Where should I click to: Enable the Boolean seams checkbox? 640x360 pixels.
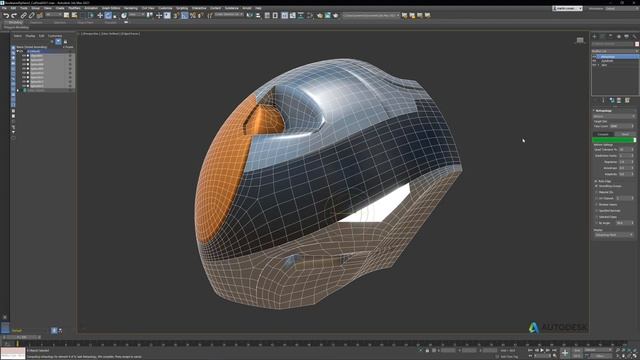point(596,204)
